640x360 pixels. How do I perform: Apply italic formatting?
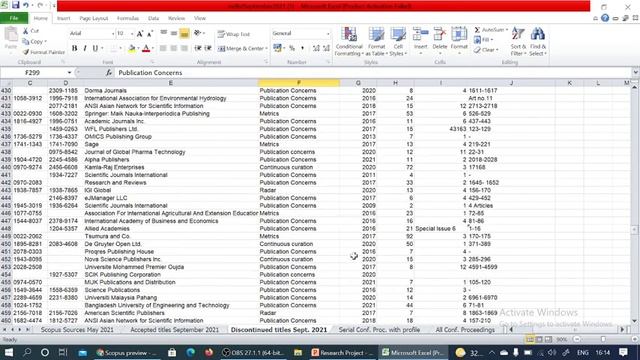pyautogui.click(x=85, y=49)
